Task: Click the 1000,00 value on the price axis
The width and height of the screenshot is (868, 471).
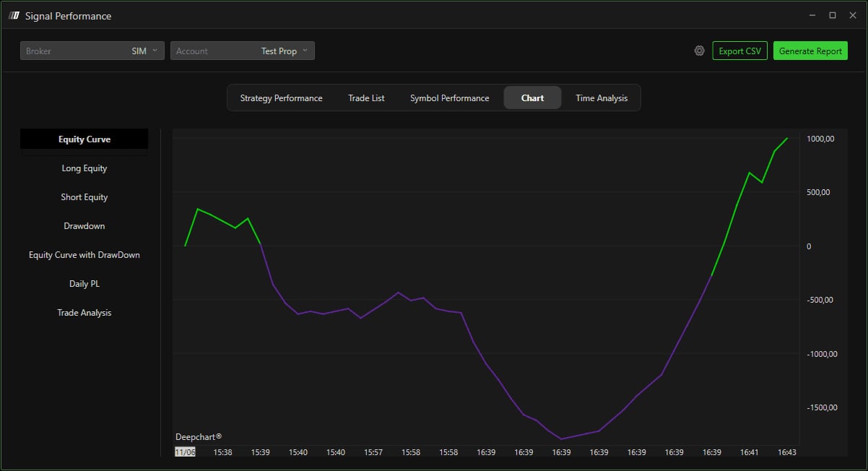Action: pos(821,139)
